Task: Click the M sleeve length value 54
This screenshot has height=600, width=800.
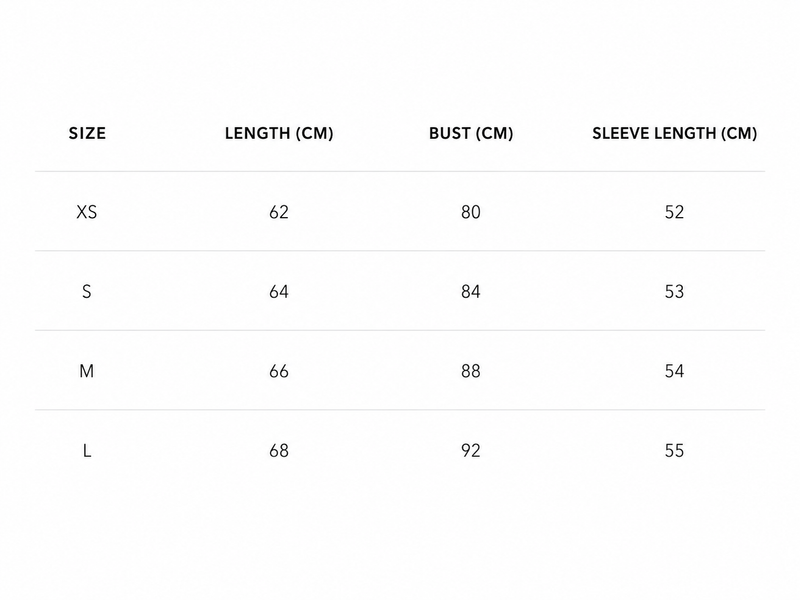Action: (674, 371)
